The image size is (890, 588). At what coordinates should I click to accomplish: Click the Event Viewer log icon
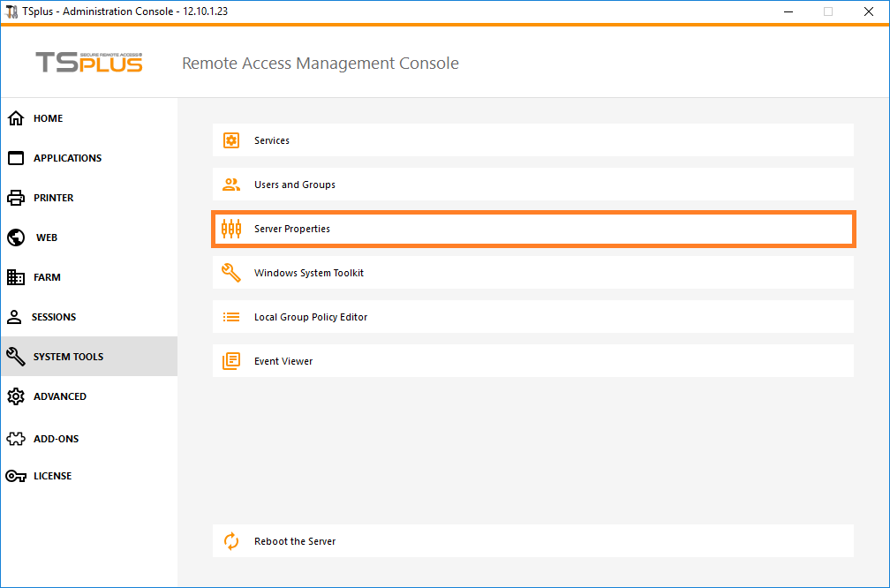[x=231, y=361]
